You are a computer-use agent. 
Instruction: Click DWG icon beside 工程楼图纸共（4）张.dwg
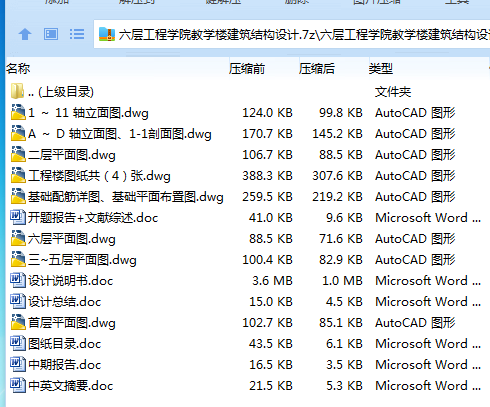pyautogui.click(x=18, y=175)
